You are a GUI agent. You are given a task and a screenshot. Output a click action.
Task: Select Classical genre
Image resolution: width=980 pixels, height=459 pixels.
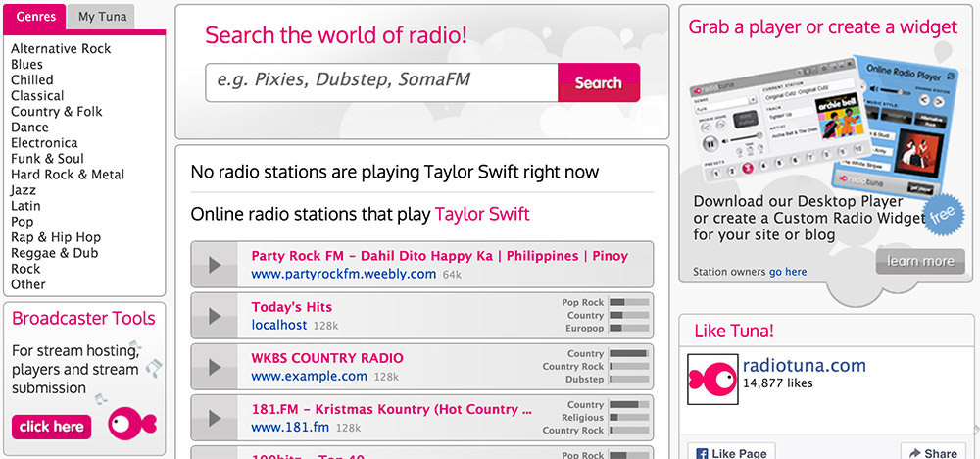pos(37,96)
